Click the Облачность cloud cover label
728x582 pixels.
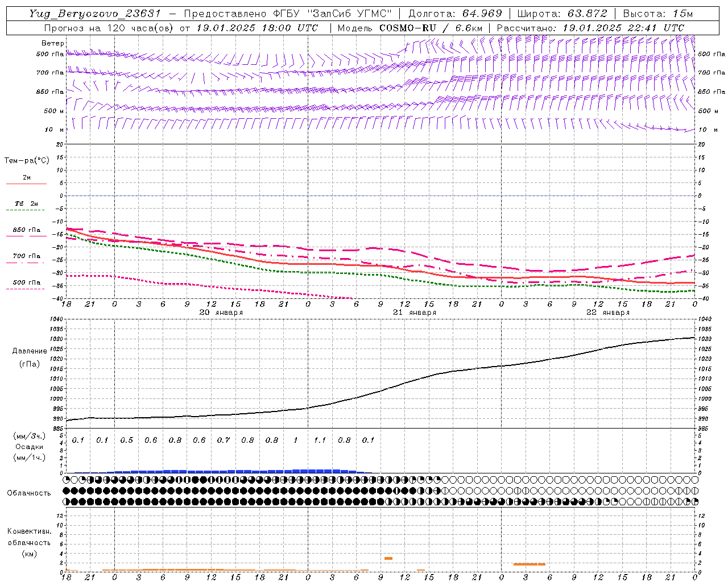(29, 493)
